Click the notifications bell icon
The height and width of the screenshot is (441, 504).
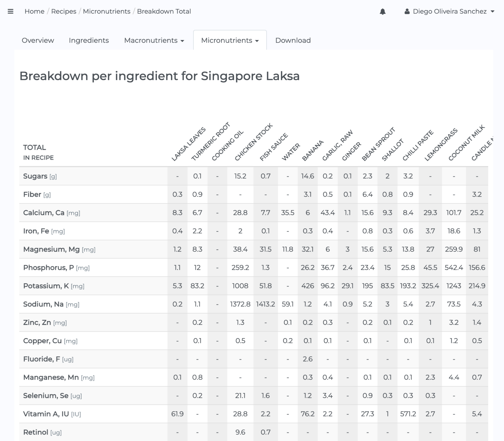[x=383, y=11]
